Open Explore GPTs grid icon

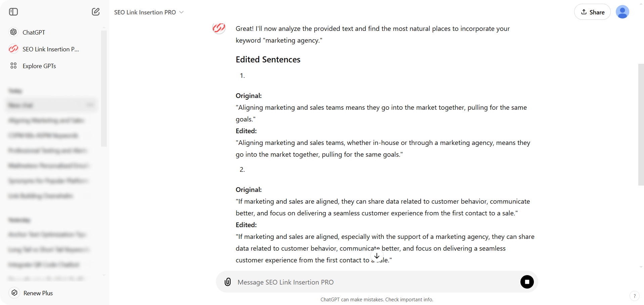13,66
